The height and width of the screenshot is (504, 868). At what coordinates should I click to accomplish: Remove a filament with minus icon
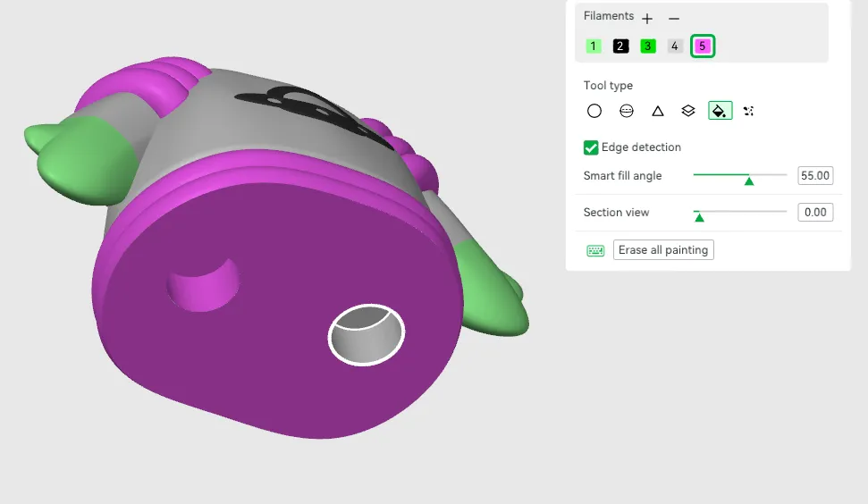(x=674, y=18)
